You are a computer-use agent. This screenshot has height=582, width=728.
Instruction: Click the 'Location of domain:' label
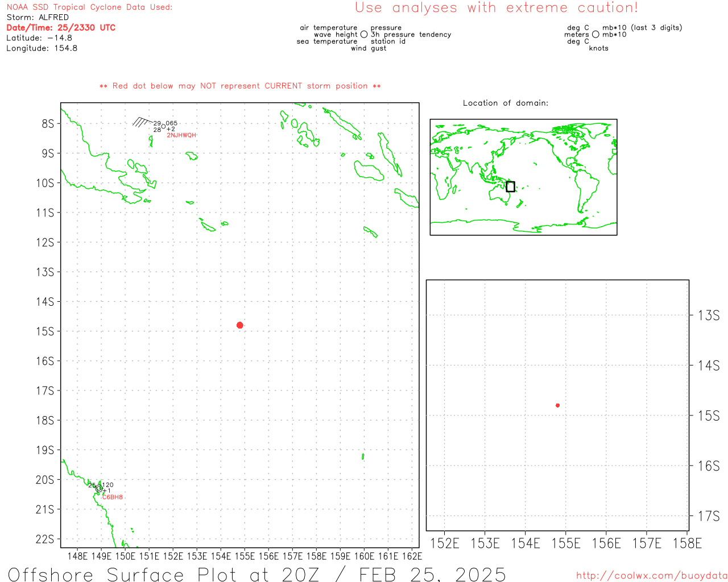click(x=506, y=103)
